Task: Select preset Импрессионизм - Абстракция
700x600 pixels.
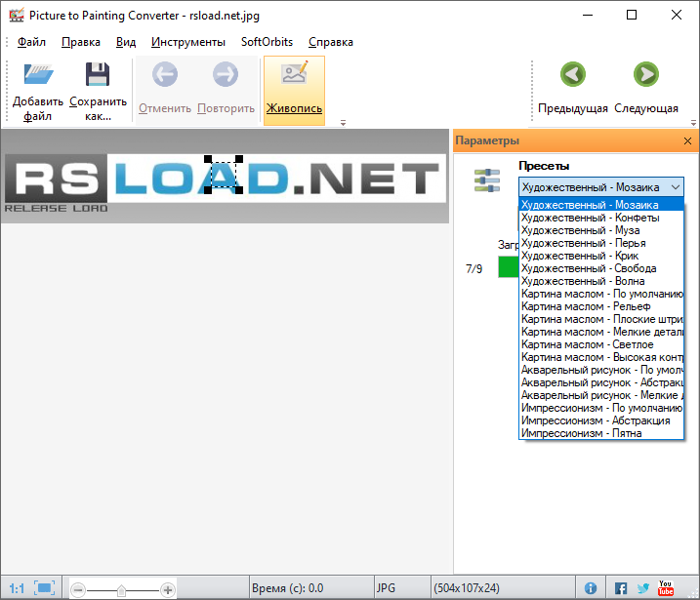Action: (601, 420)
